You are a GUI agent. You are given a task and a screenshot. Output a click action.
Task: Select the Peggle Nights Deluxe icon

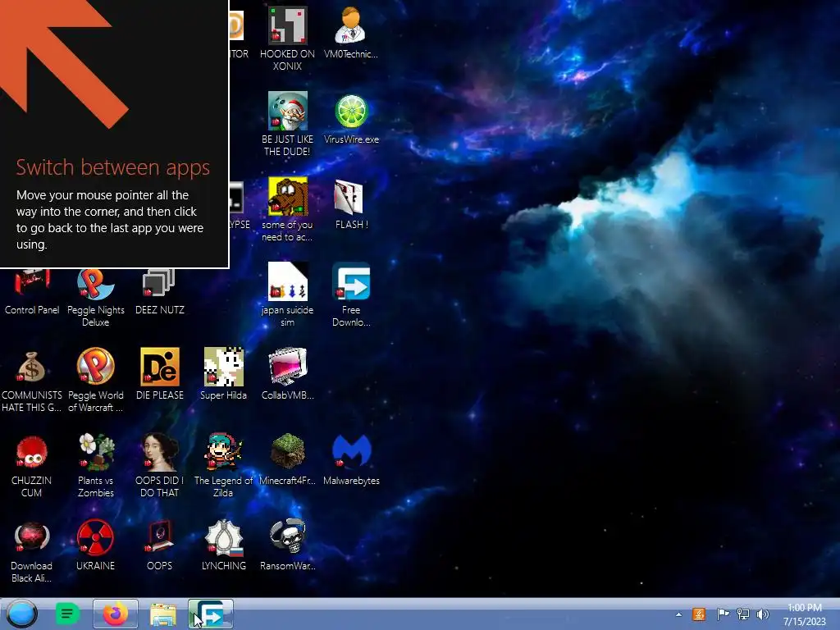tap(95, 283)
